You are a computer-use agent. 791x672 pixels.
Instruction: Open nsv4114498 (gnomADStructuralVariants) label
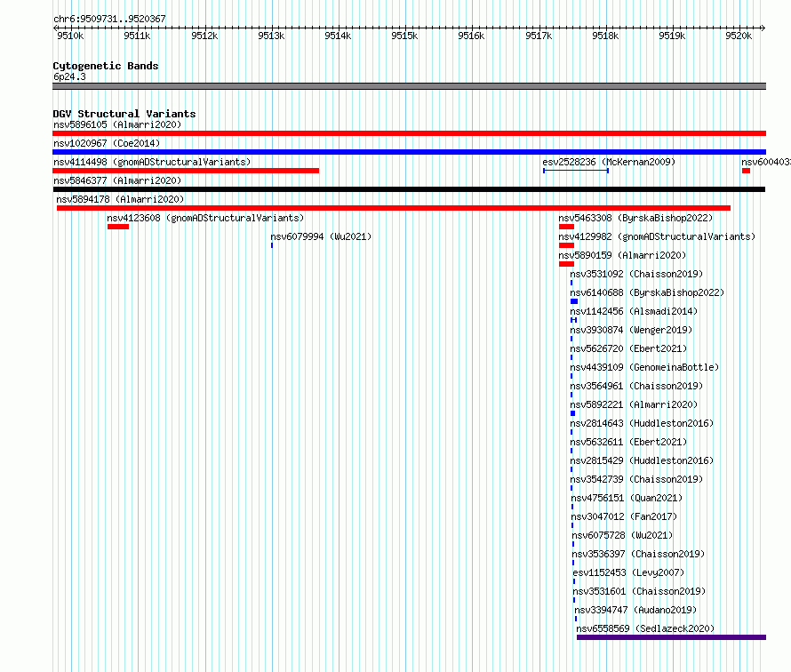coord(152,162)
